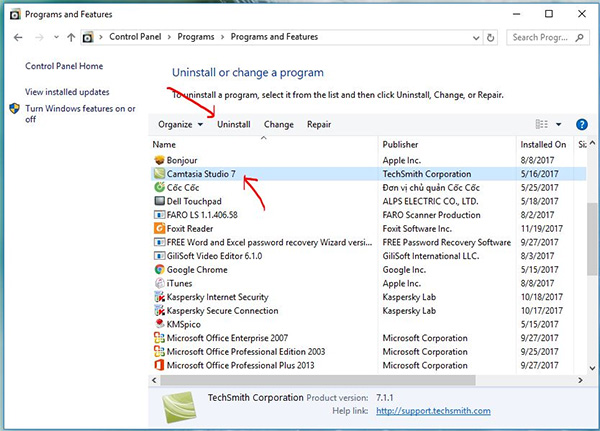This screenshot has height=431, width=600.
Task: Click the Cốc Cốc browser icon
Action: coord(159,187)
